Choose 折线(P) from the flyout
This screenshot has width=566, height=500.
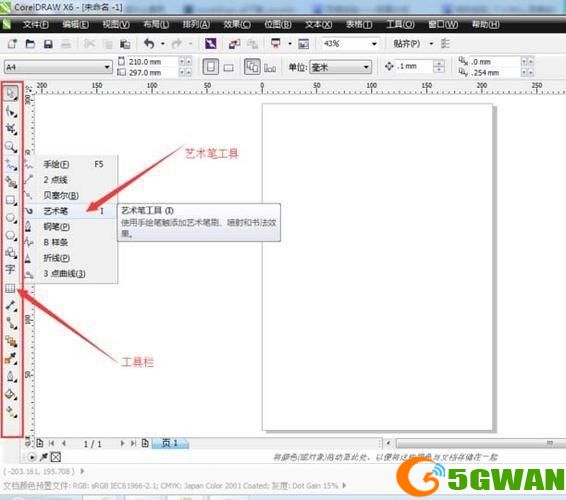pos(71,258)
